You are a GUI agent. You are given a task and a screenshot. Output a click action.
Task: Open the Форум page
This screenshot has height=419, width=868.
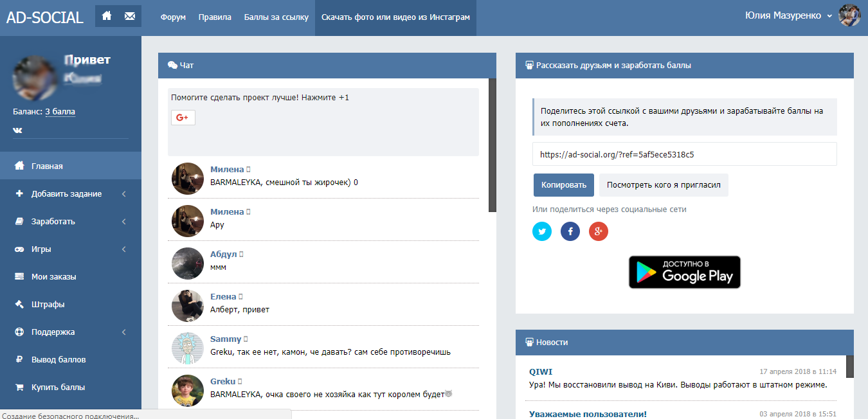[173, 17]
